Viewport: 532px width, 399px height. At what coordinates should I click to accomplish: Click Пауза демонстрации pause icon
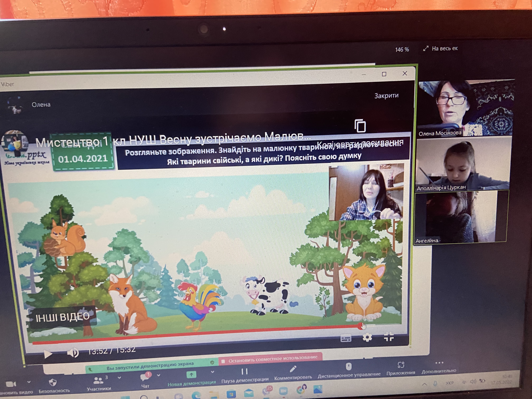coord(245,372)
